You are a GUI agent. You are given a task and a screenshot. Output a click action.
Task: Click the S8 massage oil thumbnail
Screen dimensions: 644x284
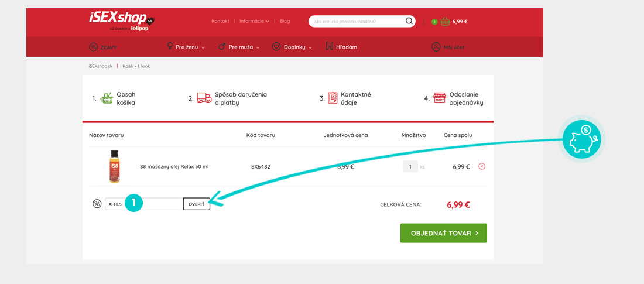point(115,166)
